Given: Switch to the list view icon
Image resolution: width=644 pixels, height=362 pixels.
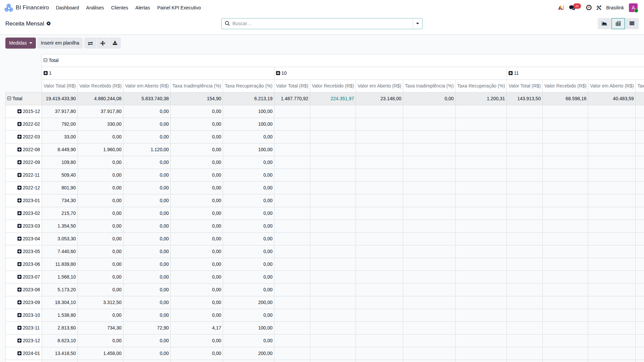Looking at the screenshot, I should pyautogui.click(x=632, y=24).
